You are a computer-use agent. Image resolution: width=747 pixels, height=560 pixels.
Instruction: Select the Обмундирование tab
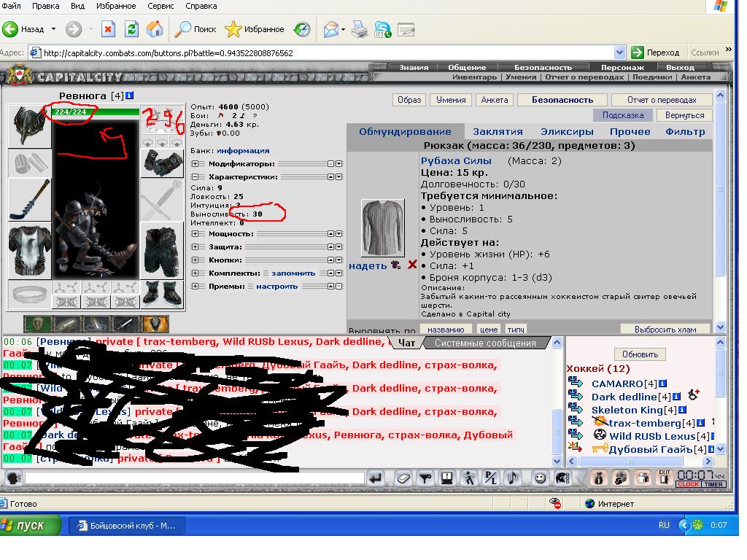[x=405, y=131]
